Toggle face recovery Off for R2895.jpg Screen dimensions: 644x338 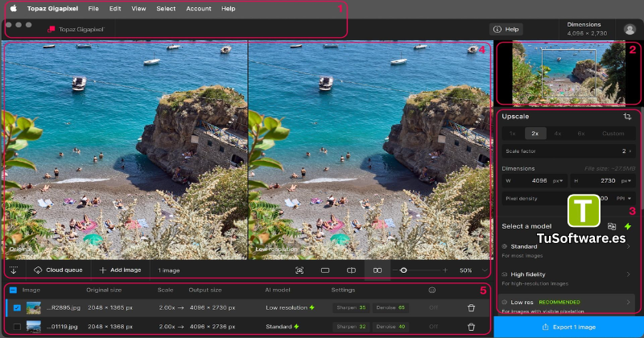[x=433, y=307]
